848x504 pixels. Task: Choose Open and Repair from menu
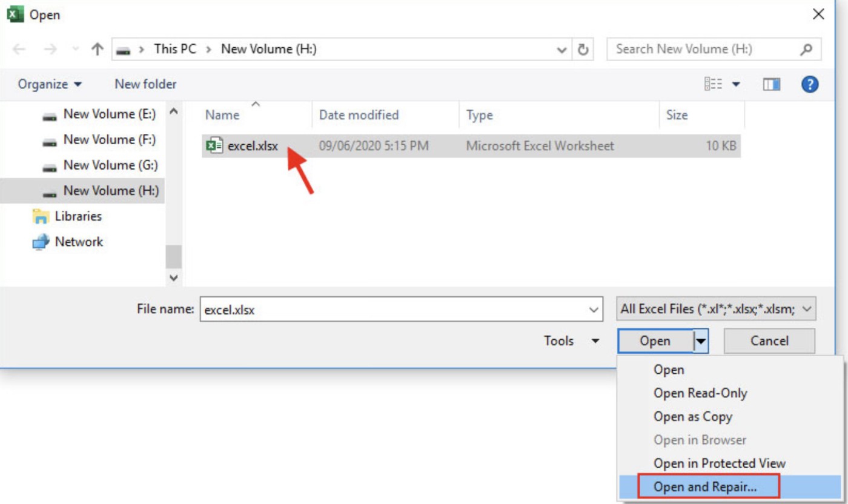point(706,486)
